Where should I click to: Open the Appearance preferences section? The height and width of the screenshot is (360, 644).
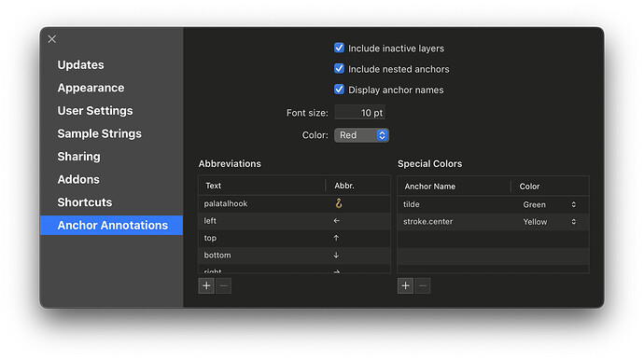click(x=91, y=88)
